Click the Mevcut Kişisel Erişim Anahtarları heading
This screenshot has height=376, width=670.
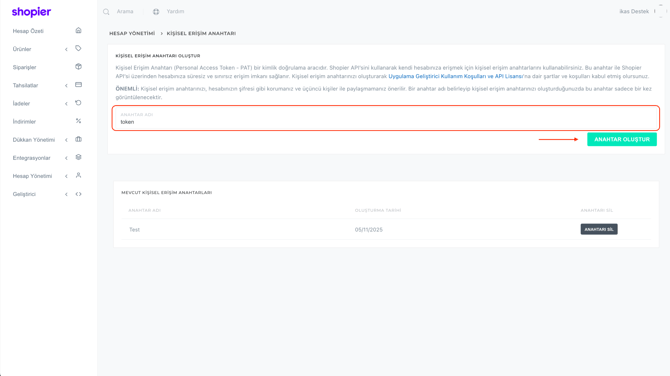pos(167,193)
